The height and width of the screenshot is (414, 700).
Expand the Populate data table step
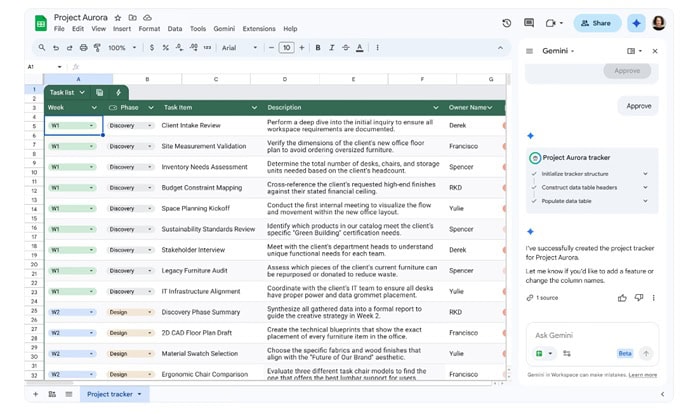click(x=645, y=201)
